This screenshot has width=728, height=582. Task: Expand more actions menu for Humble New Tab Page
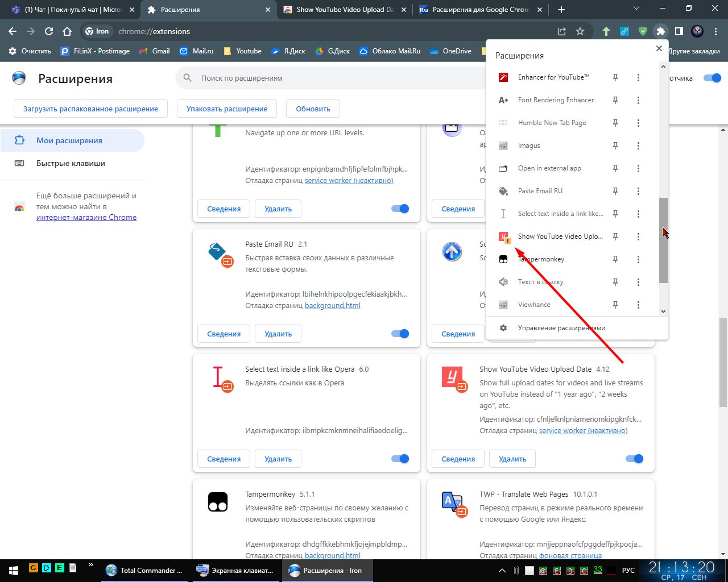[x=638, y=123]
